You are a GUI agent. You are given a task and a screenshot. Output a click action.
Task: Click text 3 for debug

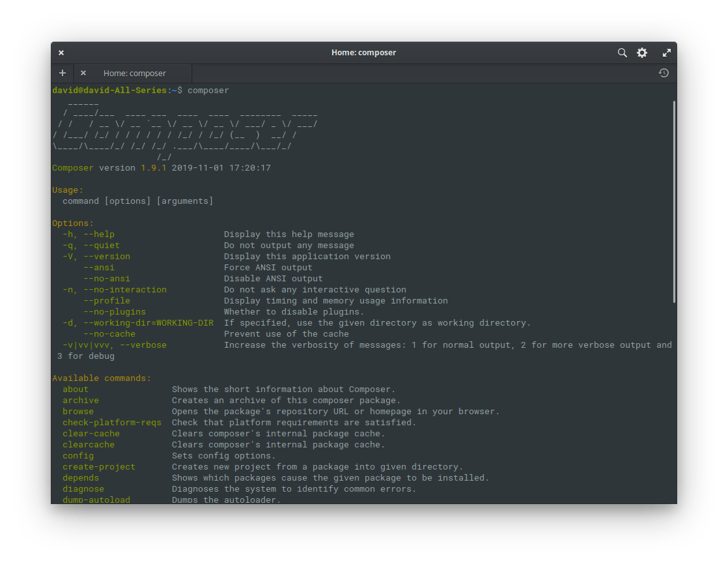pyautogui.click(x=86, y=356)
